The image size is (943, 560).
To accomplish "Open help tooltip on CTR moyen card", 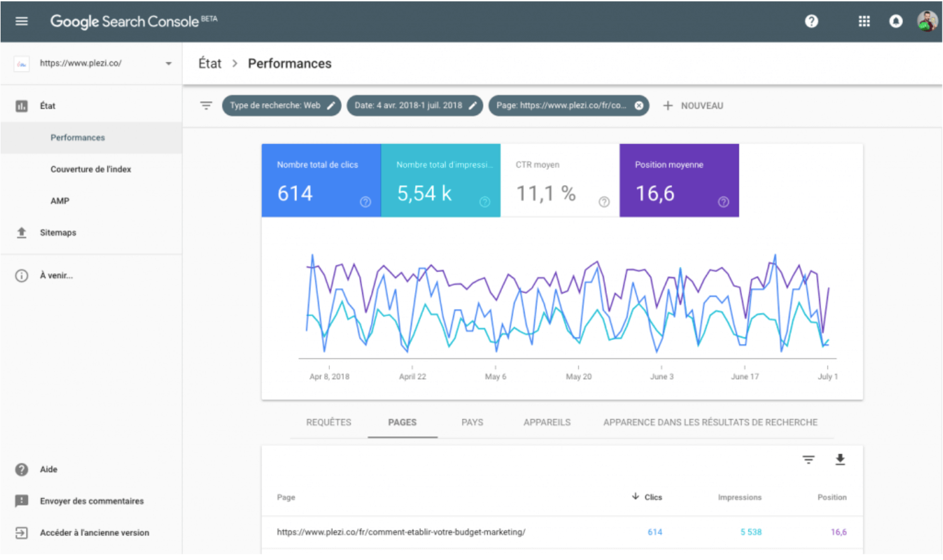I will (x=604, y=202).
